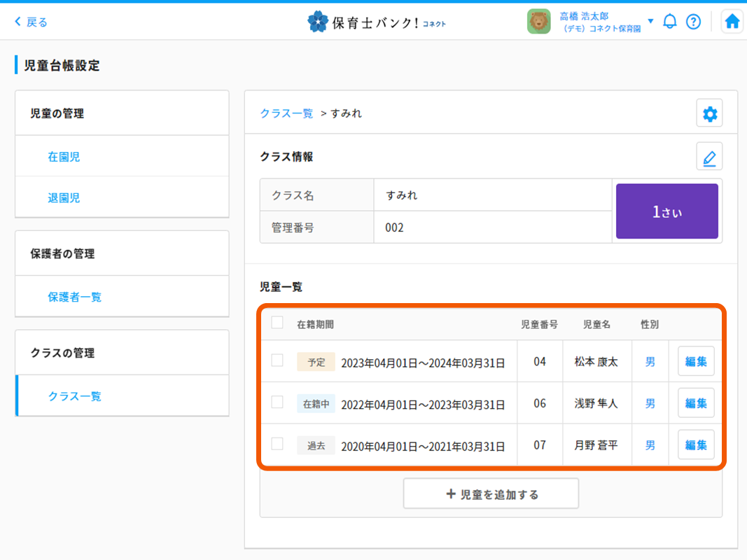Check the box for 浅野 隼人 row

[x=277, y=402]
